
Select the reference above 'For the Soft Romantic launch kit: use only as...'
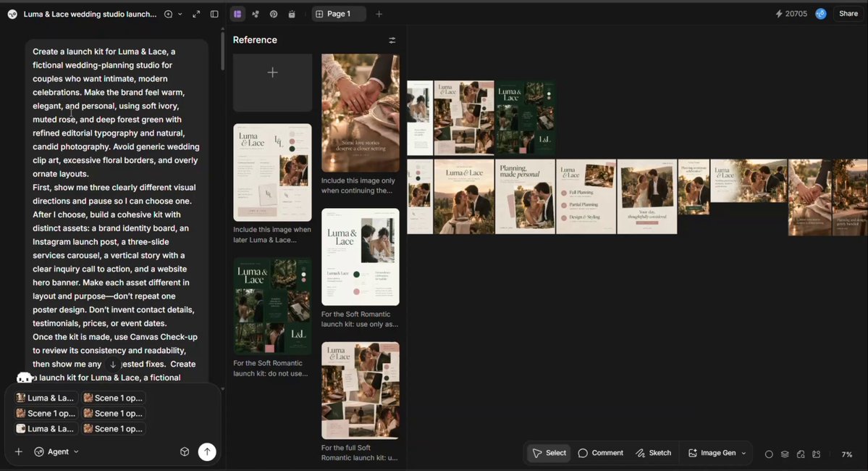(x=361, y=257)
